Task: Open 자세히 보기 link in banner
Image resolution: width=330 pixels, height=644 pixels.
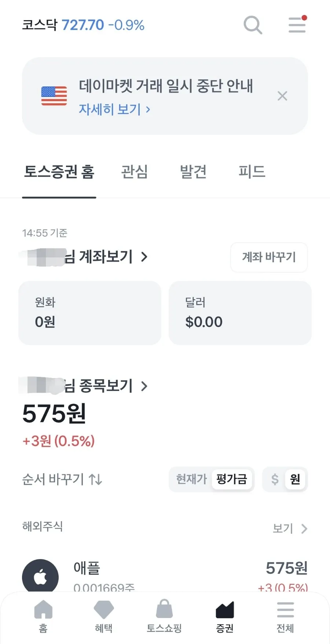Action: pyautogui.click(x=114, y=109)
